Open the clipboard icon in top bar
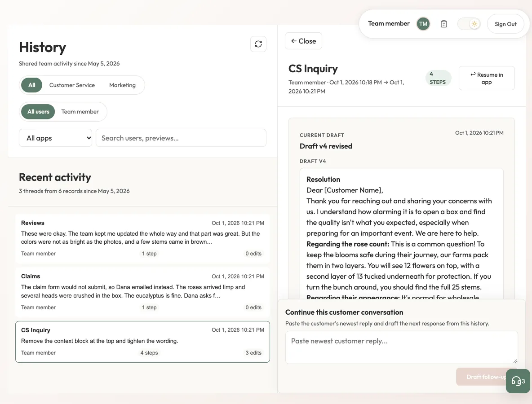Viewport: 532px width, 404px height. [x=444, y=24]
